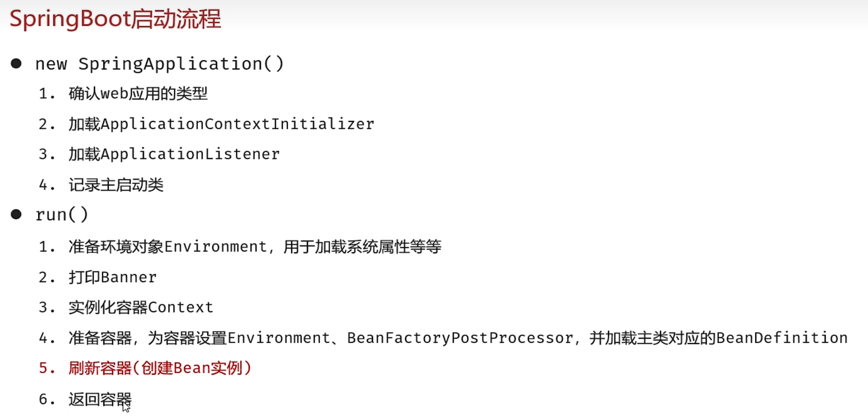
Task: Click the SpringBoot启动流程 slide title
Action: click(115, 19)
